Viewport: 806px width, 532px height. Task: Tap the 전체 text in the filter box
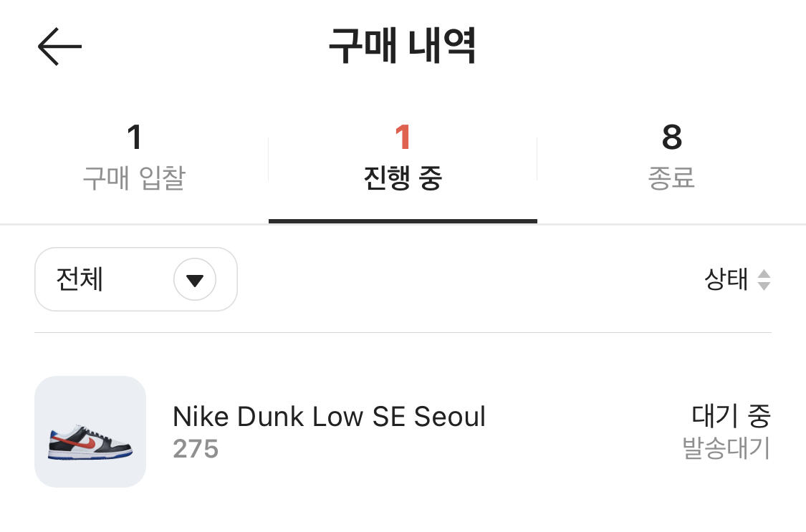80,279
